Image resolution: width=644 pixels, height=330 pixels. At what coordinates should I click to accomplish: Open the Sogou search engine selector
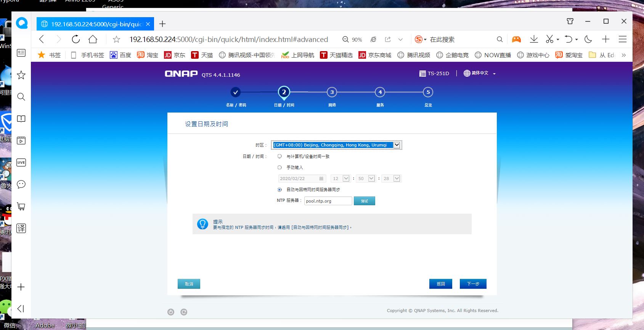click(421, 39)
